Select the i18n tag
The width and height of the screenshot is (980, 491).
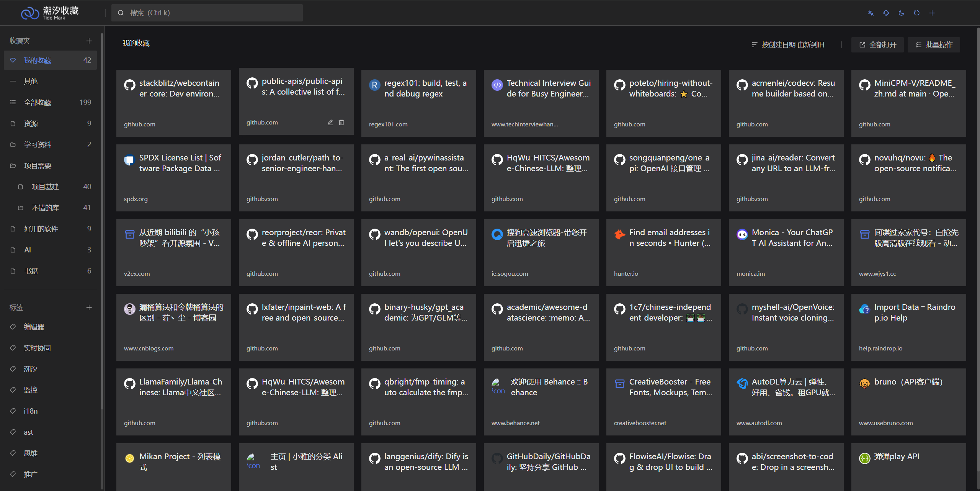point(31,411)
